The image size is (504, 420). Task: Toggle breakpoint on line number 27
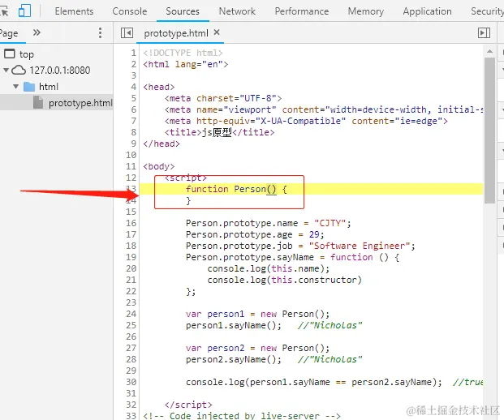click(131, 348)
